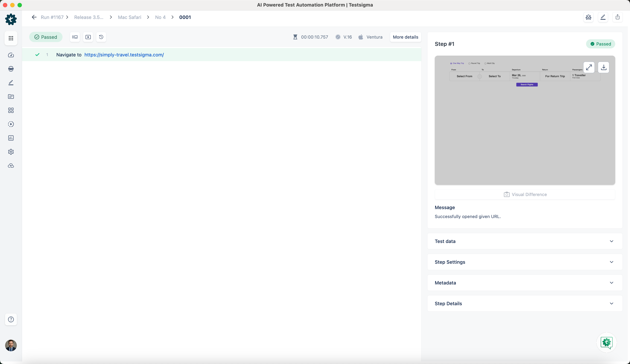Open the simply-travel.testsigma.com link

click(124, 55)
